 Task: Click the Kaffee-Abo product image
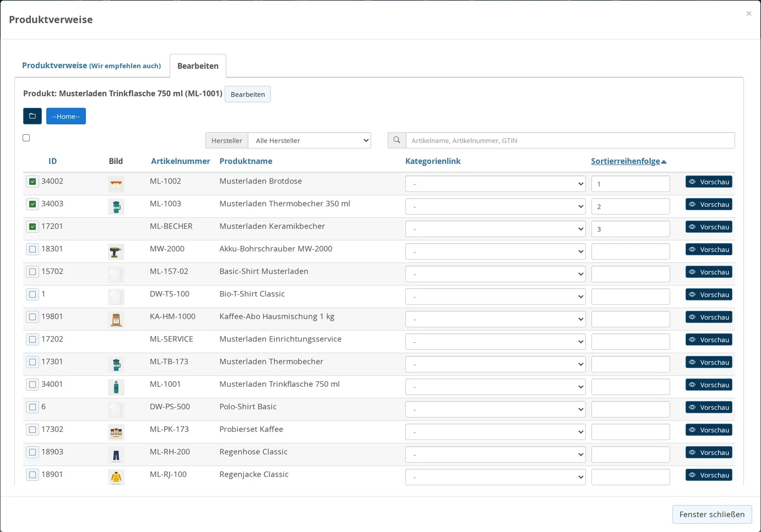(x=116, y=320)
